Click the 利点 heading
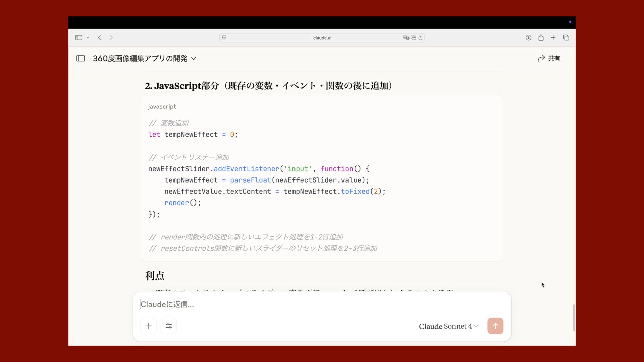644x362 pixels. pos(155,276)
